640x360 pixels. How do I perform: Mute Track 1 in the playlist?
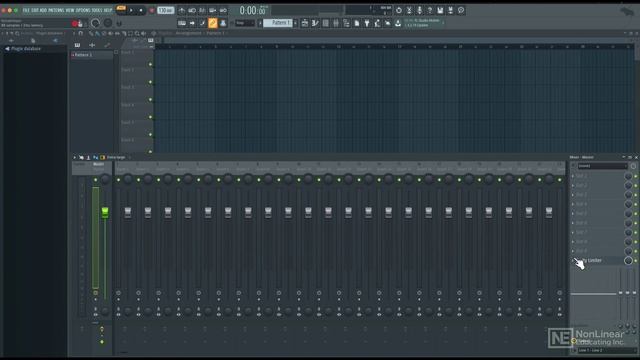coord(151,64)
